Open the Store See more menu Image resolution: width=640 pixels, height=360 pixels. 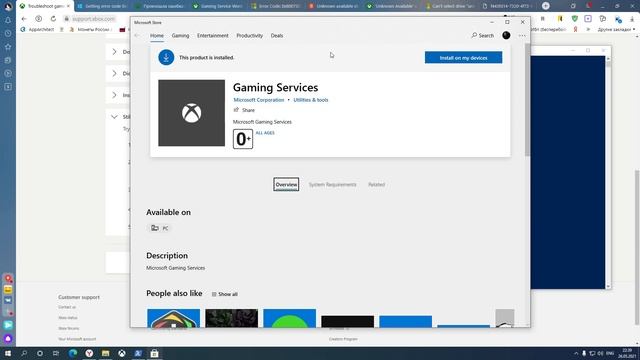click(x=522, y=36)
